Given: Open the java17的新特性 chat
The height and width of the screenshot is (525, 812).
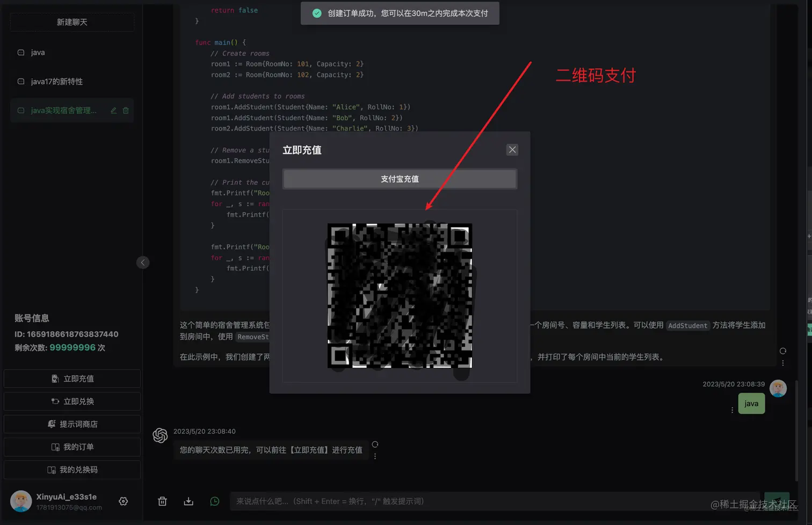Looking at the screenshot, I should [72, 82].
